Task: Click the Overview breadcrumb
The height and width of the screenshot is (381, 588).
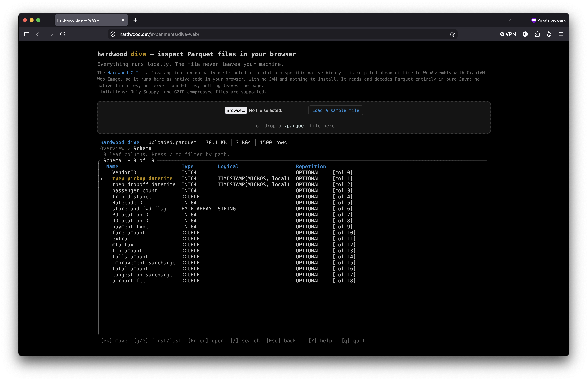Action: [112, 149]
